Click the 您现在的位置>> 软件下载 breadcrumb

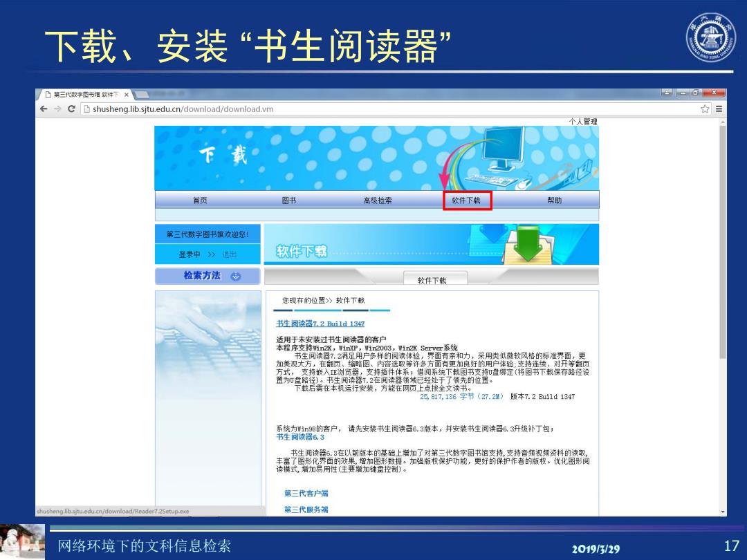(324, 301)
